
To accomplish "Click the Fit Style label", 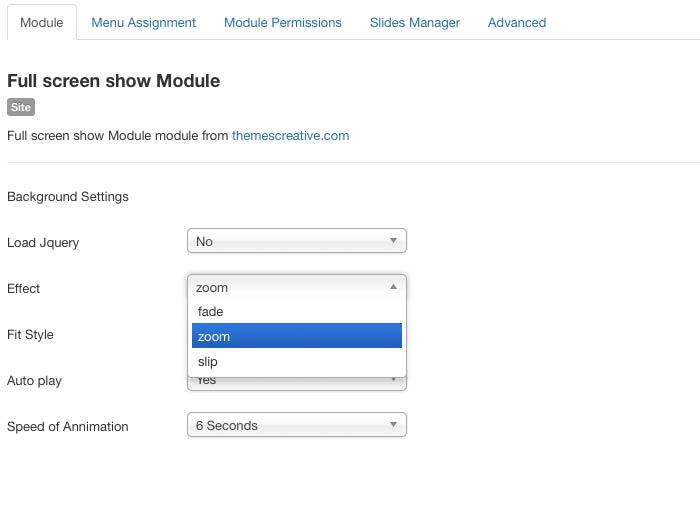I will [x=30, y=334].
